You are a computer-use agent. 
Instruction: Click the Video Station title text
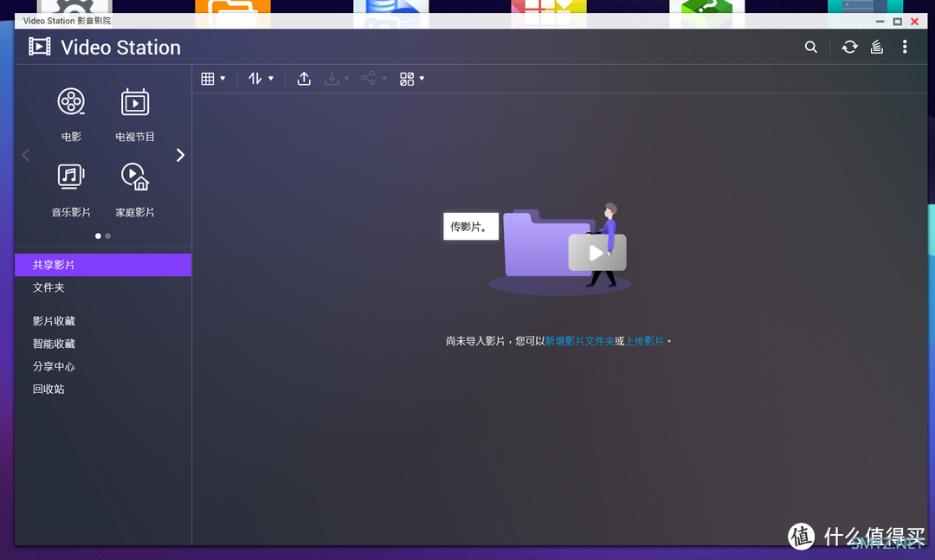click(x=120, y=47)
